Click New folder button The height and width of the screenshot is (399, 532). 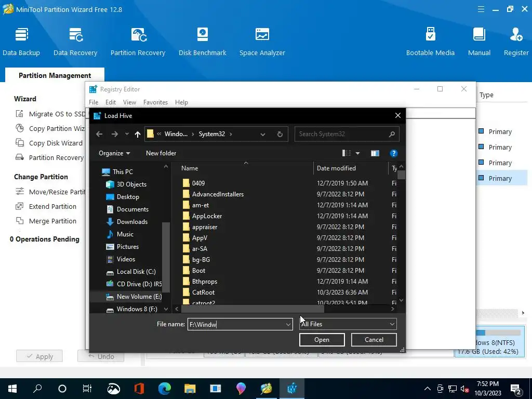click(161, 153)
